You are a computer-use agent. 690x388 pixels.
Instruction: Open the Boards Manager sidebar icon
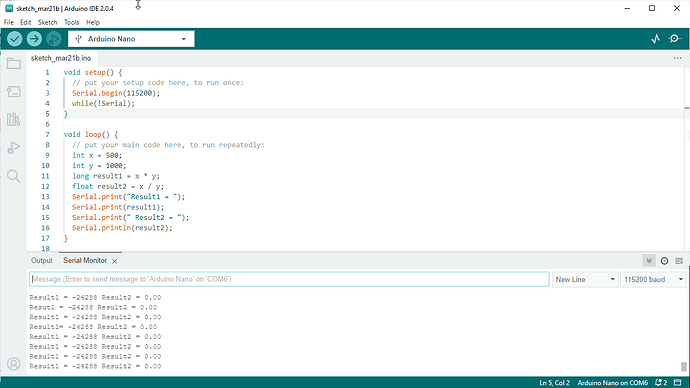pos(14,92)
